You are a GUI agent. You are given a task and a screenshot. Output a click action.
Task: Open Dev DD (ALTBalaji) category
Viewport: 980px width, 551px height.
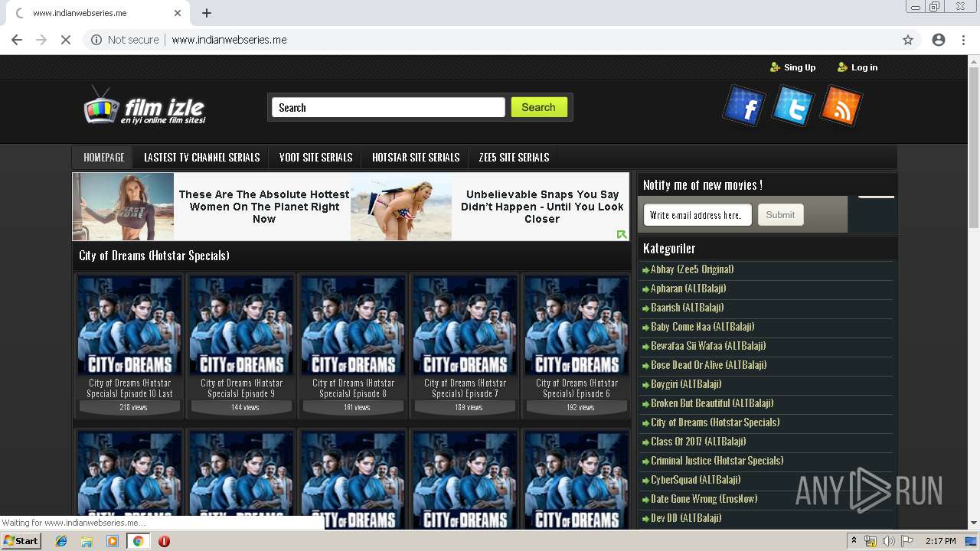(x=686, y=518)
